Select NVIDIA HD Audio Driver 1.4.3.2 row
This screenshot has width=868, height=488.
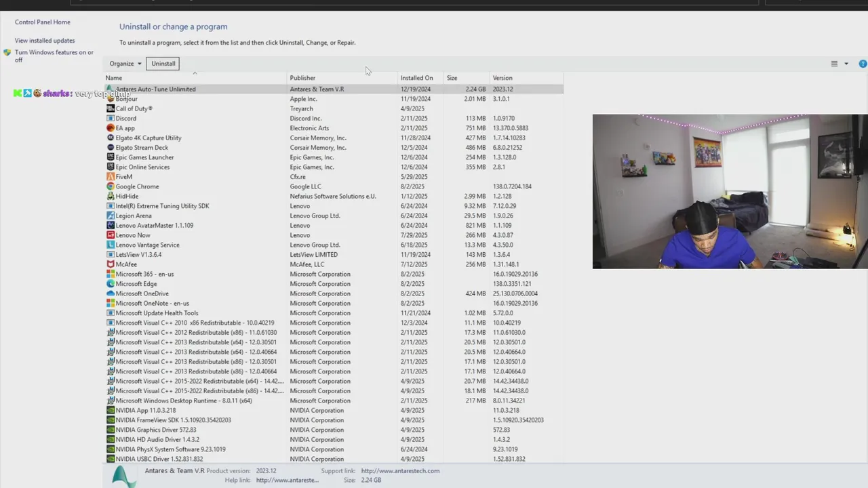[334, 439]
